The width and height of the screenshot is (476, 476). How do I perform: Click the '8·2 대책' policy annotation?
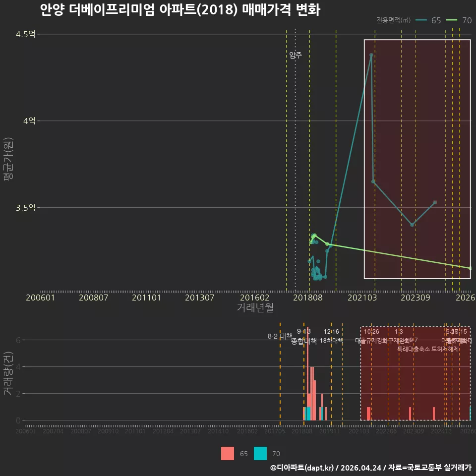pyautogui.click(x=280, y=336)
